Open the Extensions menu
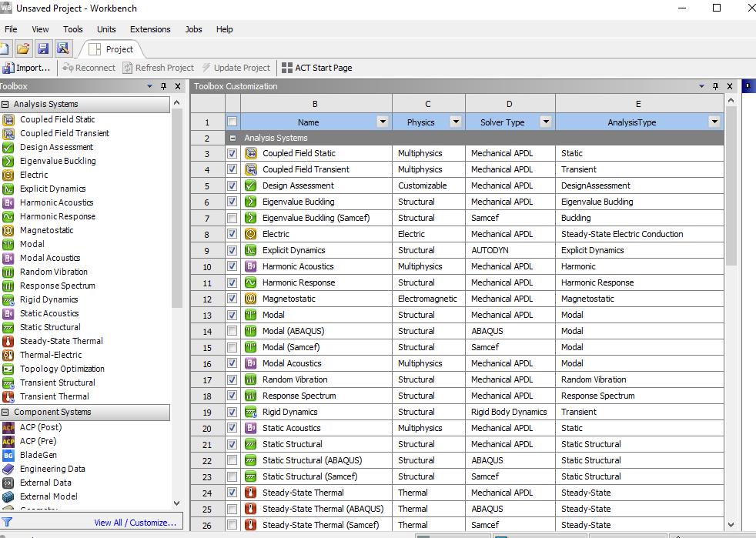Screen dimensions: 756x538 pos(150,29)
